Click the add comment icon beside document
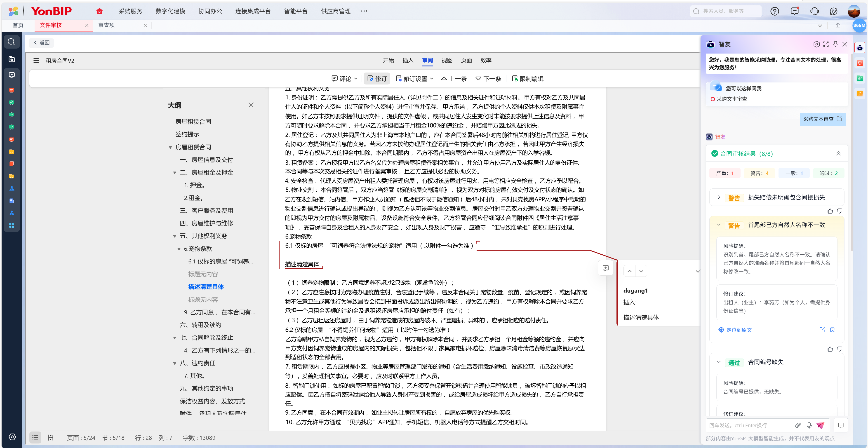The image size is (868, 448). (x=605, y=268)
